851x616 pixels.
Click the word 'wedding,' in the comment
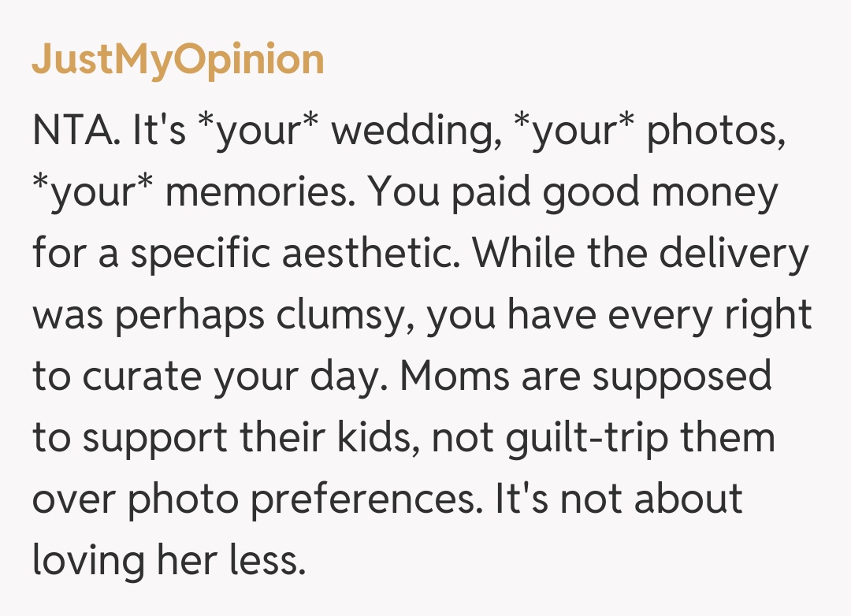416,131
